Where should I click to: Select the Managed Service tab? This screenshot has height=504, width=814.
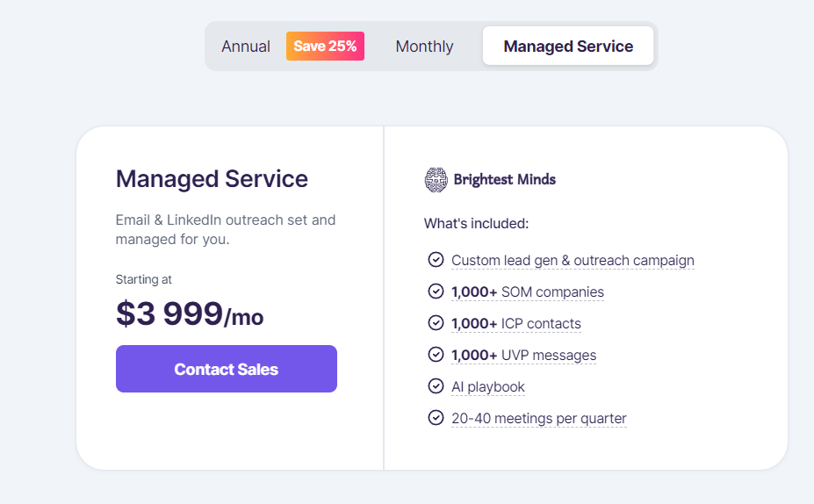[x=568, y=47]
